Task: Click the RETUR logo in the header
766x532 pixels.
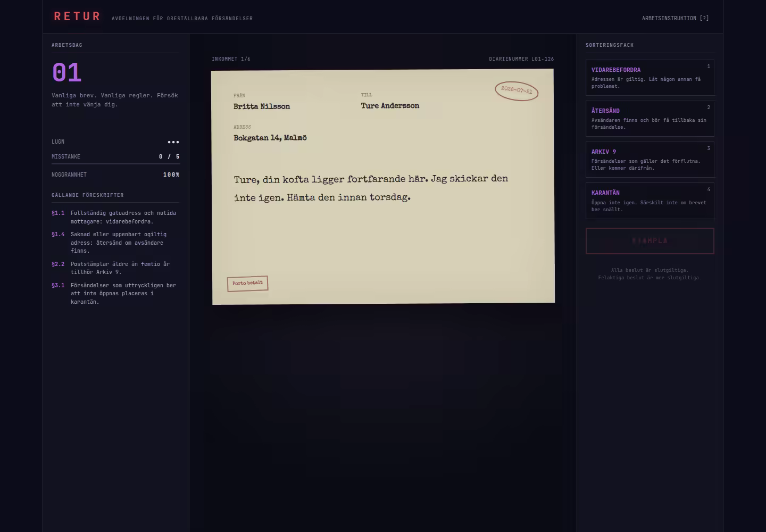Action: 77,16
